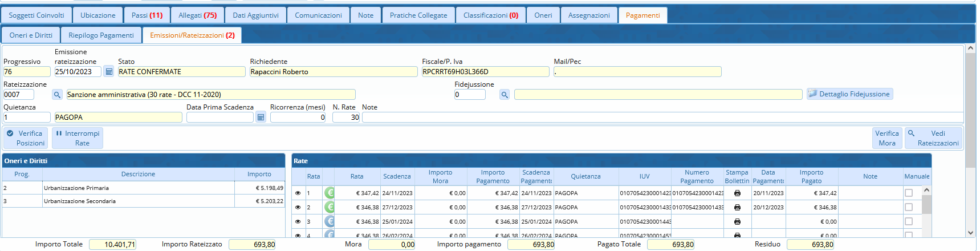Image resolution: width=980 pixels, height=251 pixels.
Task: Print bollettino for installment 1
Action: coord(737,193)
